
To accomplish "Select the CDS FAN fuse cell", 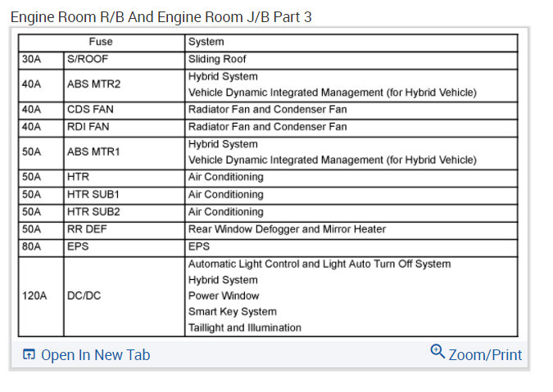I will [x=92, y=110].
